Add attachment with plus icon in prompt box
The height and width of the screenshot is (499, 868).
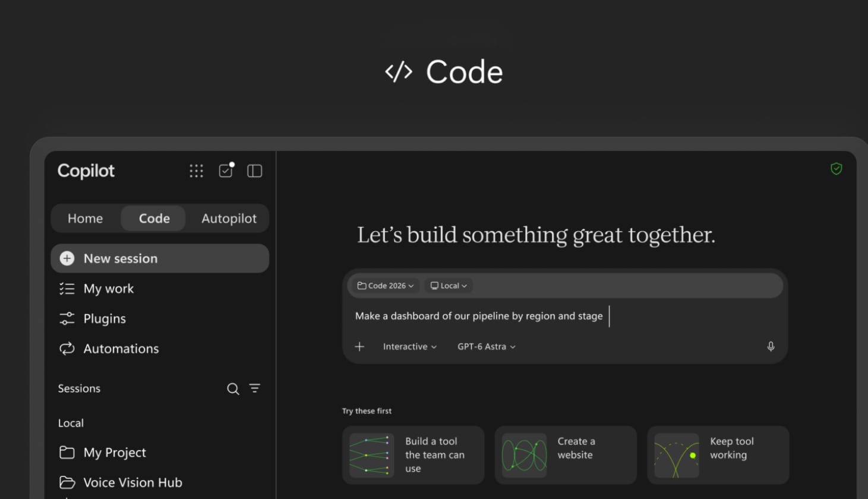[359, 346]
